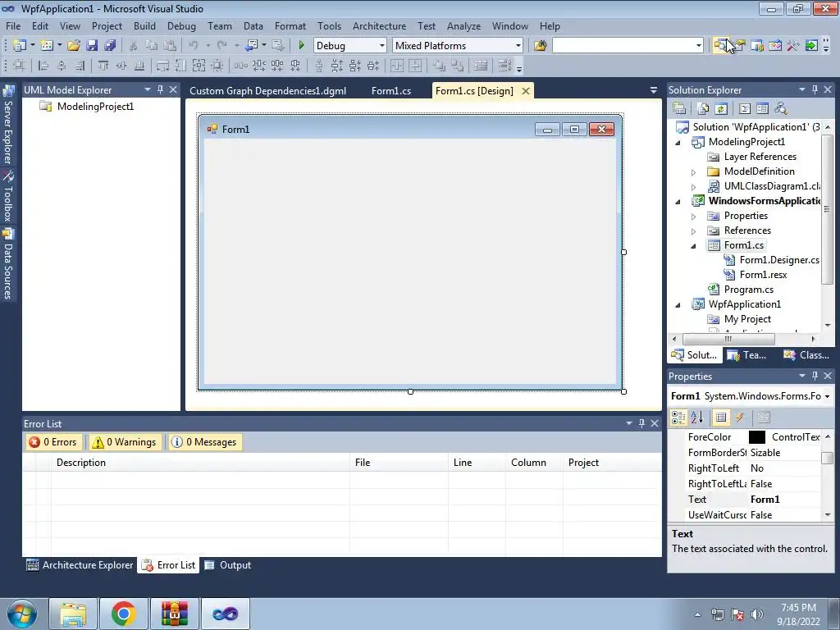Click the Find text combo box
840x630 pixels.
(628, 46)
